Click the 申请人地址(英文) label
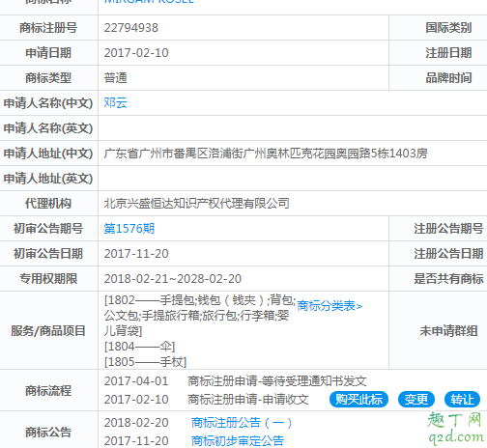 (48, 179)
